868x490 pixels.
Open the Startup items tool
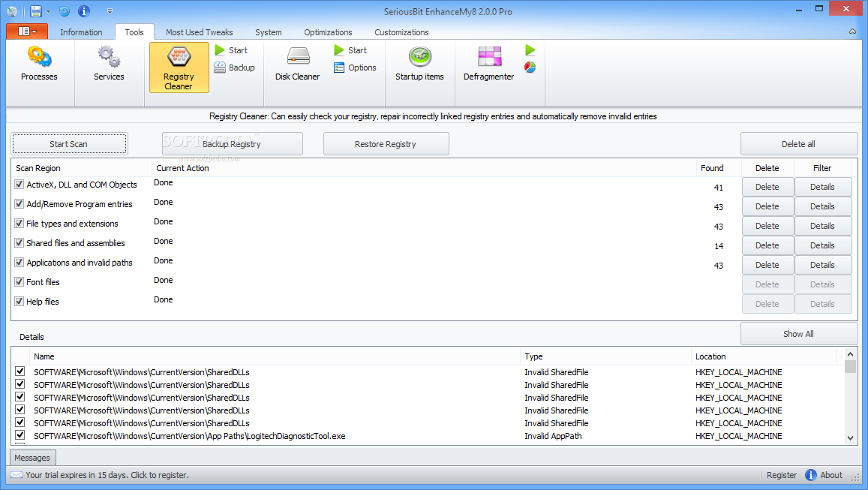[419, 64]
